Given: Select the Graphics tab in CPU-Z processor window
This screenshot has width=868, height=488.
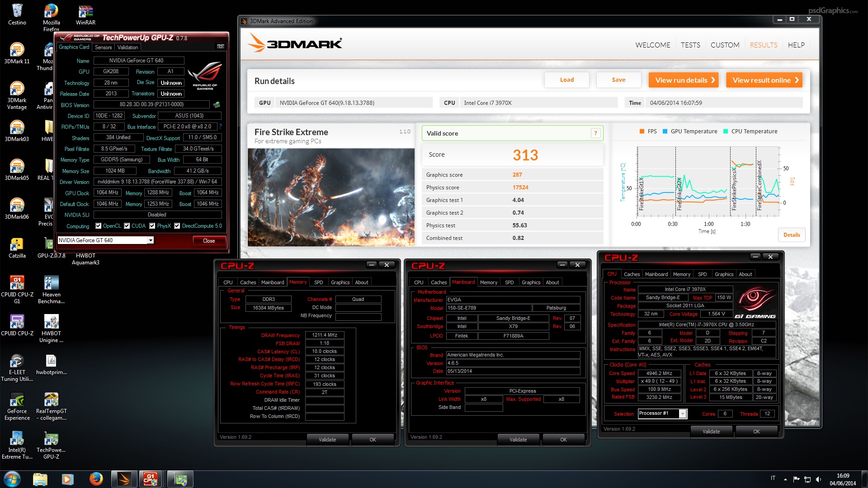Looking at the screenshot, I should [724, 274].
